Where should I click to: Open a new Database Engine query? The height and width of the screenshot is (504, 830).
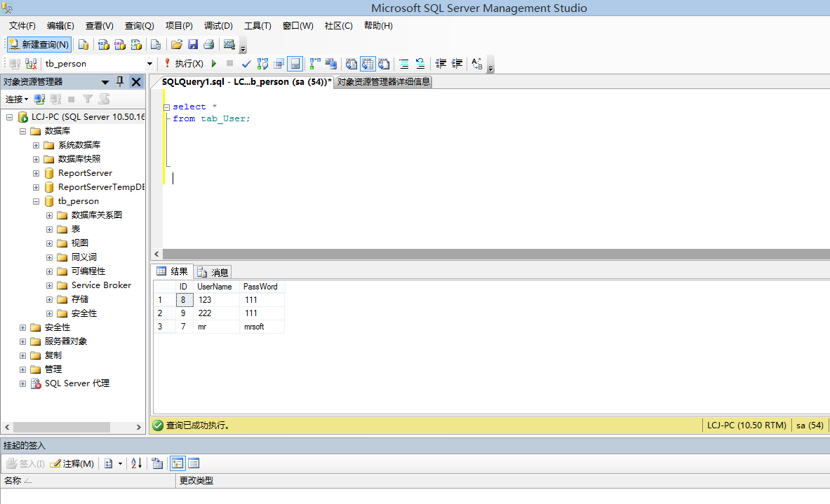[x=83, y=44]
